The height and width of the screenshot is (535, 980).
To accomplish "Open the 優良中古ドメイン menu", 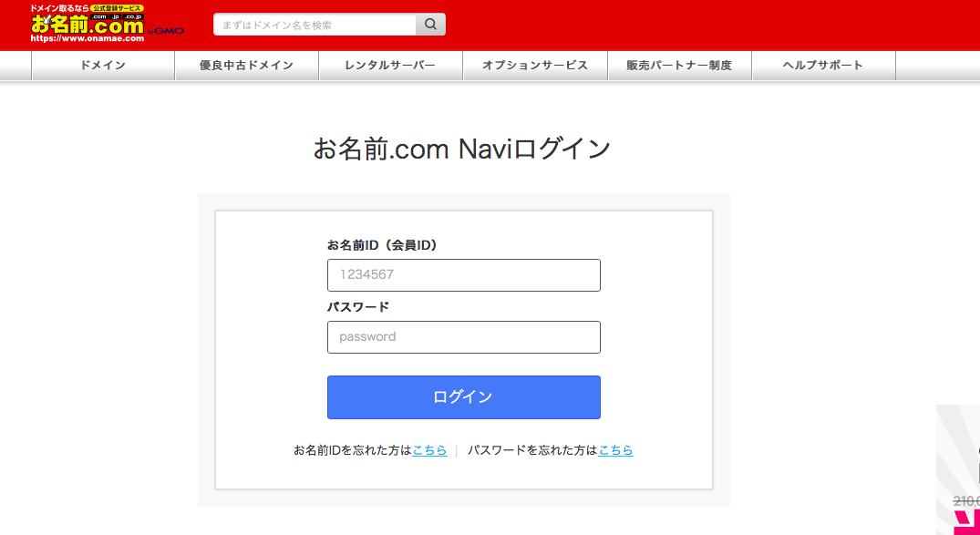I will (x=247, y=66).
